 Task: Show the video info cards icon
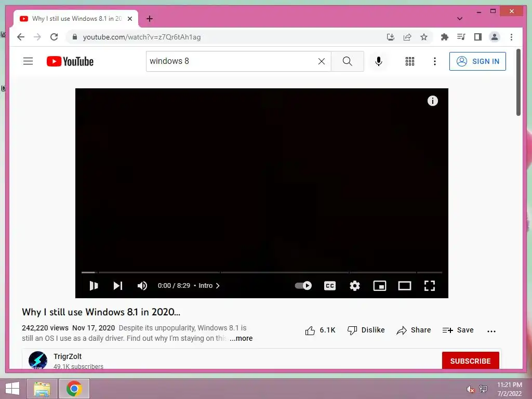click(433, 101)
